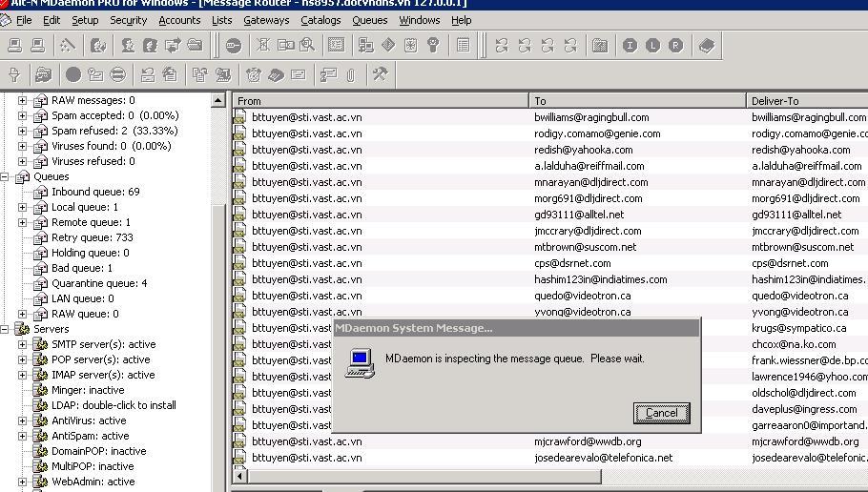Click the magnifying glass over document icon

click(307, 46)
